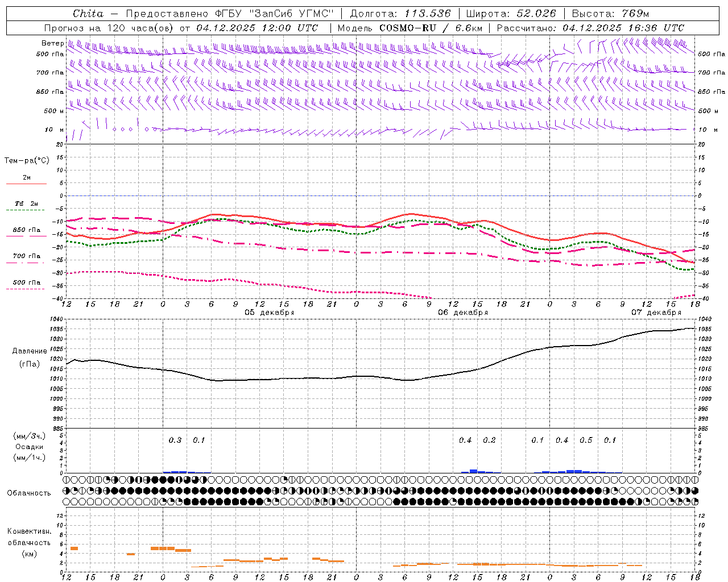This screenshot has height=582, width=728.
Task: Click the red dashed sample under "850 гПа" temperature legend
Action: pos(26,236)
